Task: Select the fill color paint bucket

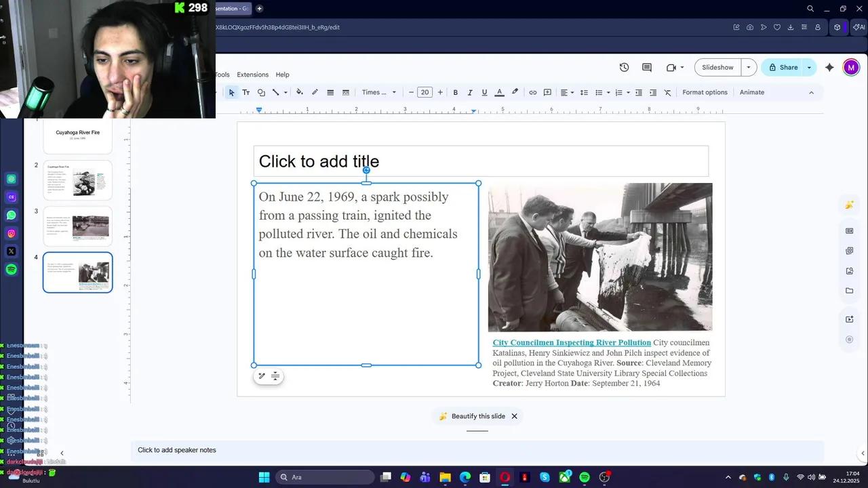Action: (299, 92)
